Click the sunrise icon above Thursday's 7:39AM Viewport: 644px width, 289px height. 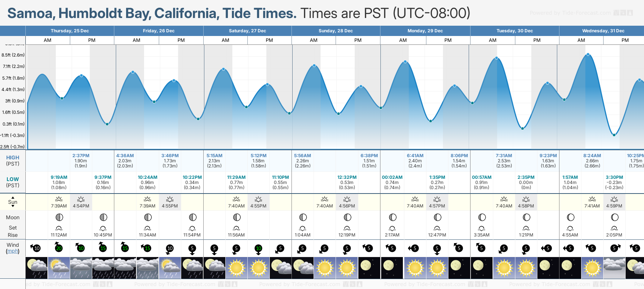pyautogui.click(x=58, y=199)
